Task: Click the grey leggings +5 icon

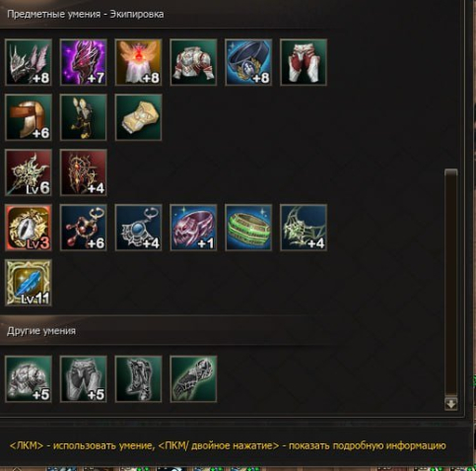Action: click(84, 379)
